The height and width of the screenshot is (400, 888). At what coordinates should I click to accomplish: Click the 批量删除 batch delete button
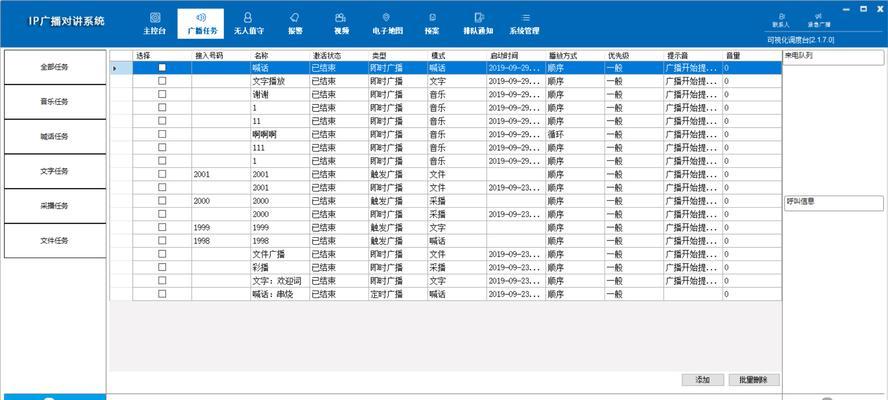coord(754,380)
